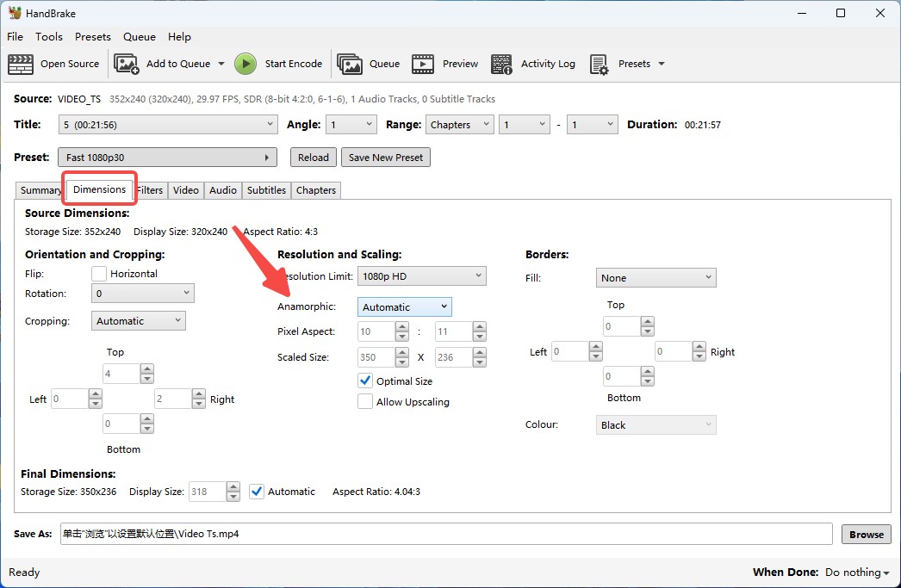The width and height of the screenshot is (901, 588).
Task: Switch to the Filters tab
Action: 150,190
